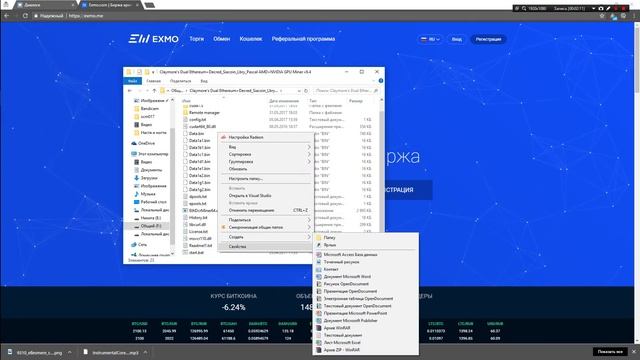Select Обновить in the context menu
Screen dimensions: 640x360
click(238, 169)
